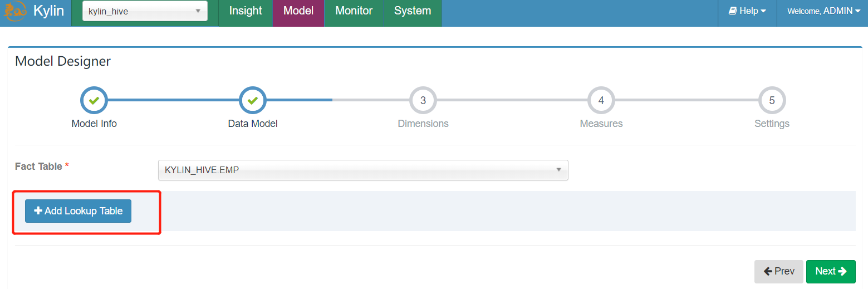868x289 pixels.
Task: Jump to step 4 Measures circle
Action: pyautogui.click(x=601, y=101)
